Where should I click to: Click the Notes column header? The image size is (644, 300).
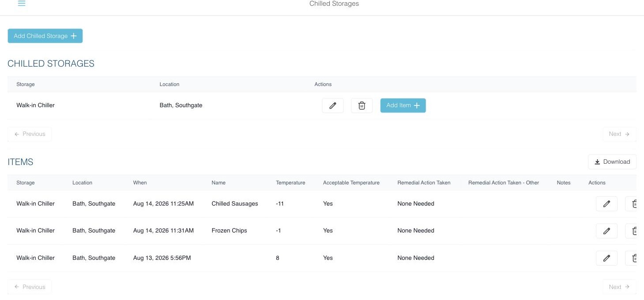pos(564,183)
